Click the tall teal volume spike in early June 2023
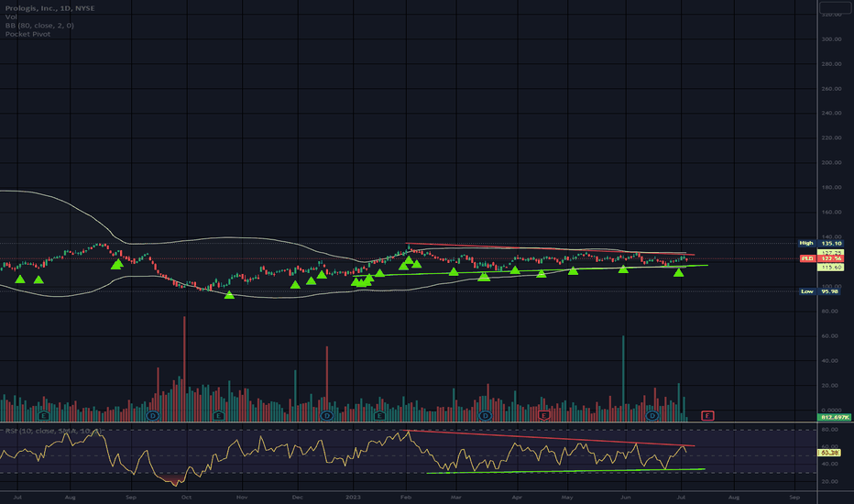Screen dimensions: 854x504 (x=623, y=378)
